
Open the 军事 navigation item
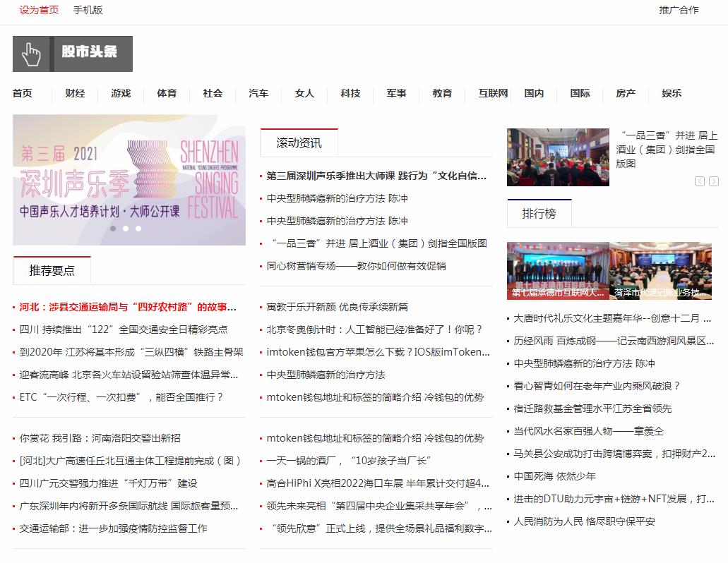pyautogui.click(x=397, y=93)
